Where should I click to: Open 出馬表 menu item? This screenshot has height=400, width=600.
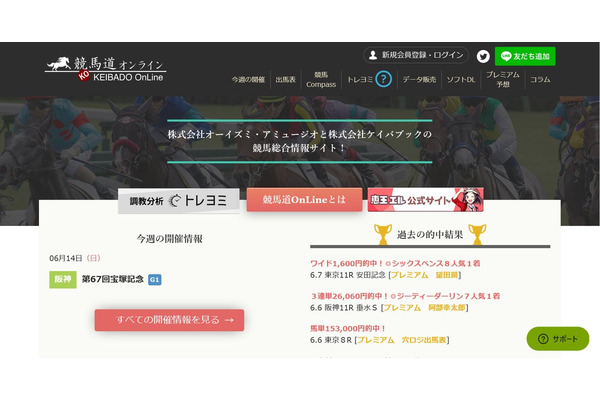(285, 80)
